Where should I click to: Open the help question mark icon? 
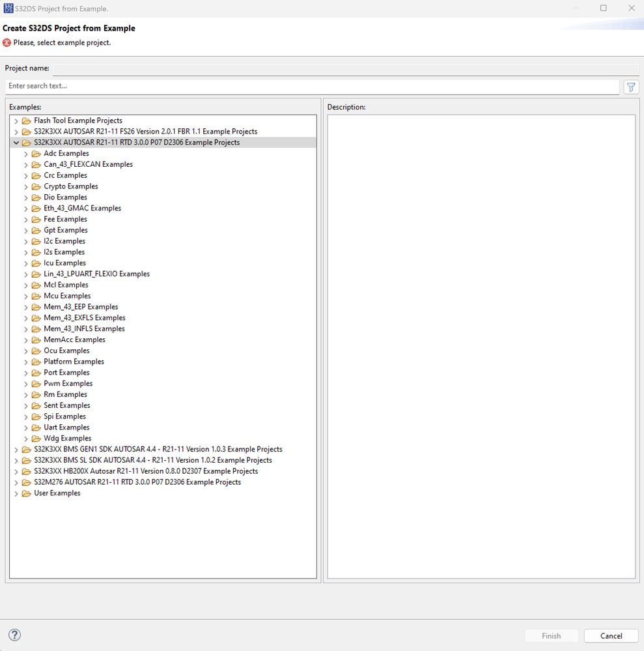14,635
